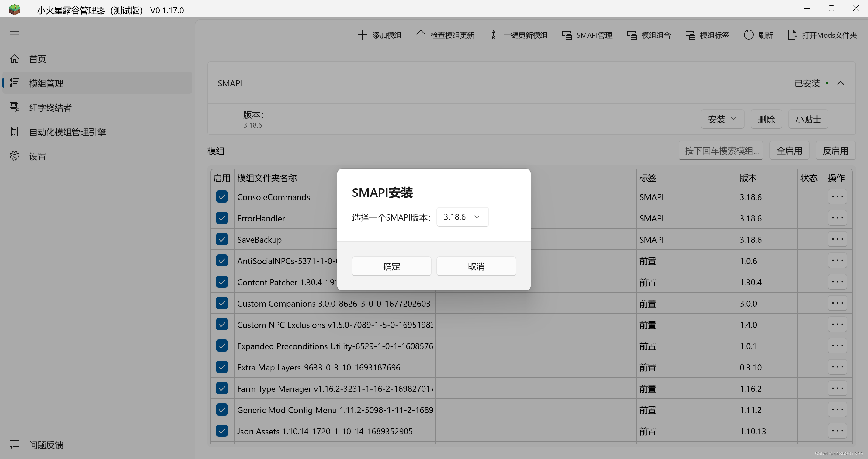868x459 pixels.
Task: Open actions menu for AntiSocialNPCs row
Action: click(837, 260)
